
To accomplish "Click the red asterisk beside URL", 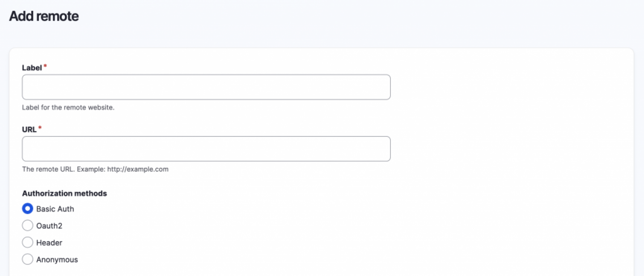I will tap(40, 128).
